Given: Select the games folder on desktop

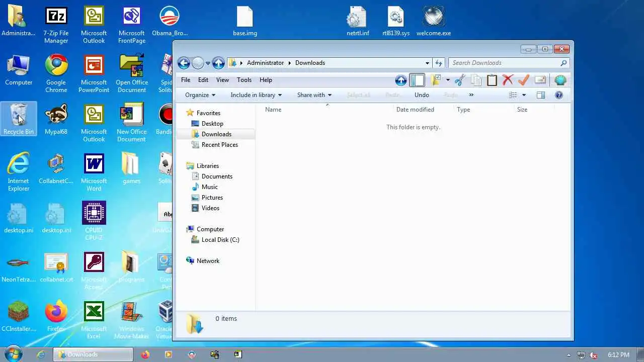Looking at the screenshot, I should pyautogui.click(x=131, y=169).
